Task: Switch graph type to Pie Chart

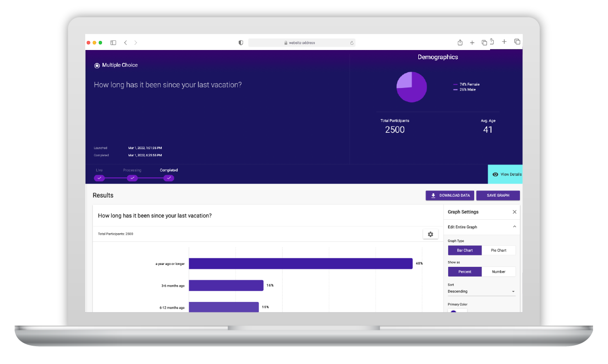Action: click(x=499, y=251)
